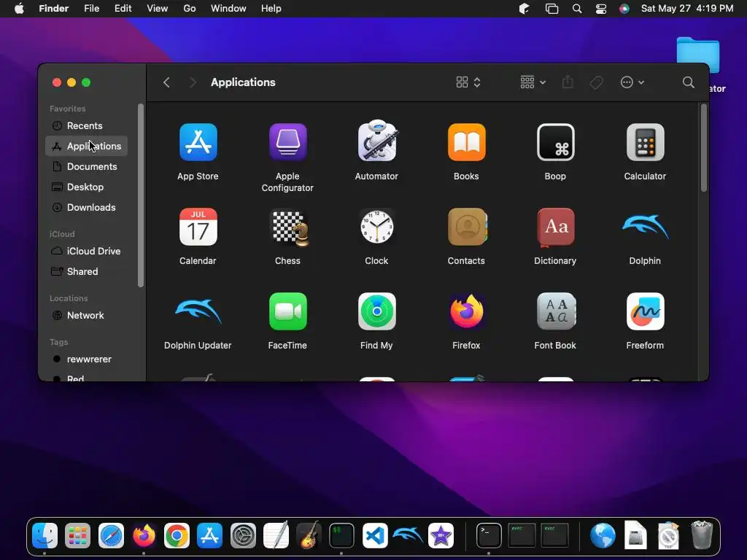Open the Go menu
The height and width of the screenshot is (560, 747).
[x=190, y=9]
